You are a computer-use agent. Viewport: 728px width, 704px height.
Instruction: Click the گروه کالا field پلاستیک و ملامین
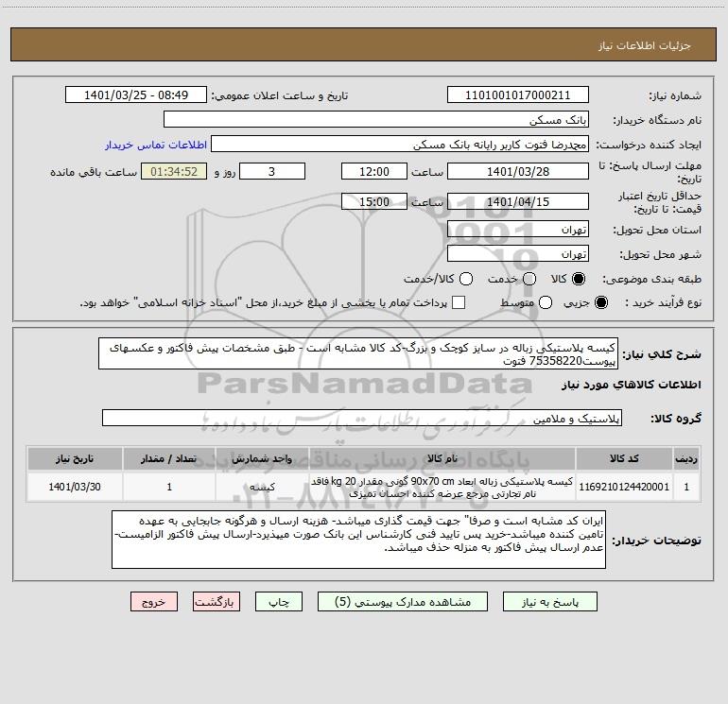(362, 418)
